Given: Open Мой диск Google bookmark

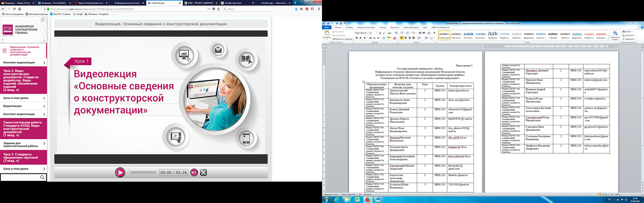Looking at the screenshot, I should (97, 14).
